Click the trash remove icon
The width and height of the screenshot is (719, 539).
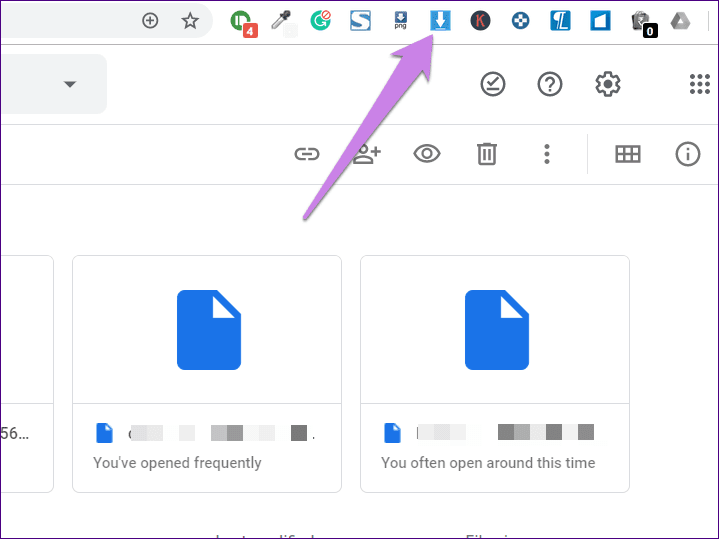(487, 154)
